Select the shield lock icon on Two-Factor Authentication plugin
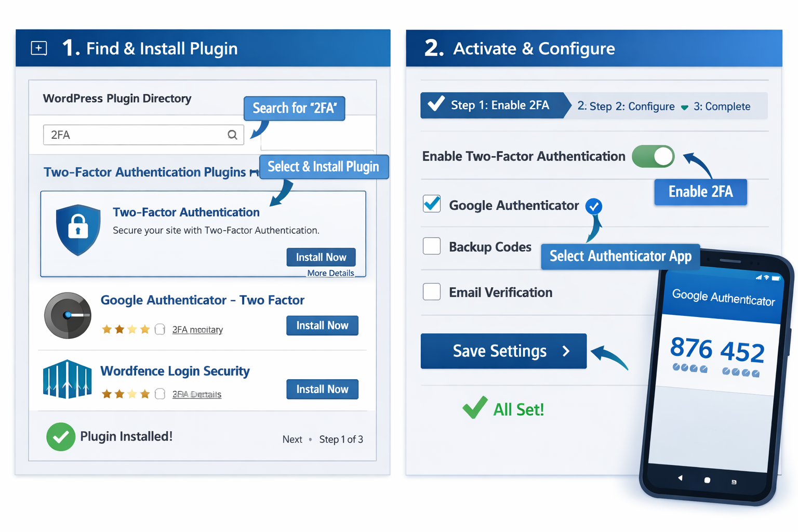 click(x=77, y=229)
